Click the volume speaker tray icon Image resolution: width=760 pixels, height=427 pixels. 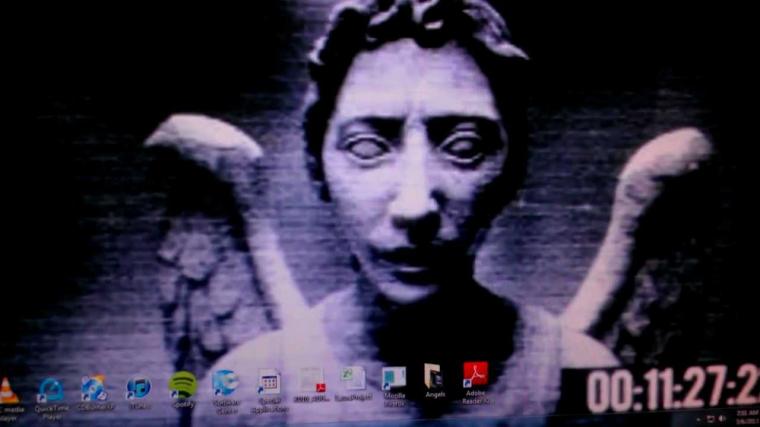[722, 418]
